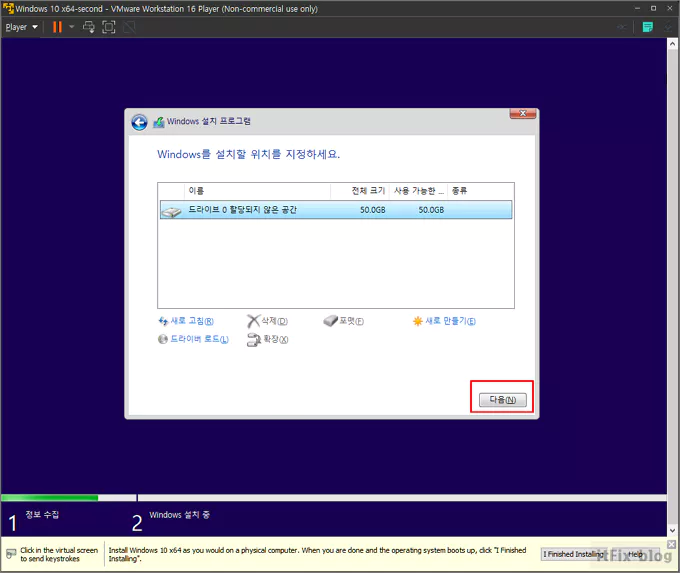This screenshot has width=680, height=573.
Task: Close the easy install information bar
Action: 671,544
